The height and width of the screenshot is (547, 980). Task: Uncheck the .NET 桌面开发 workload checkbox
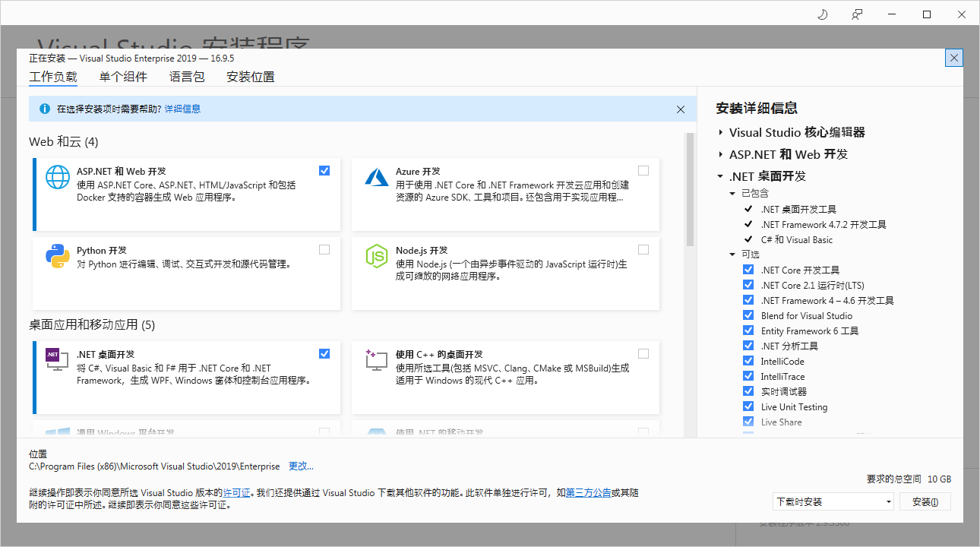(x=324, y=353)
